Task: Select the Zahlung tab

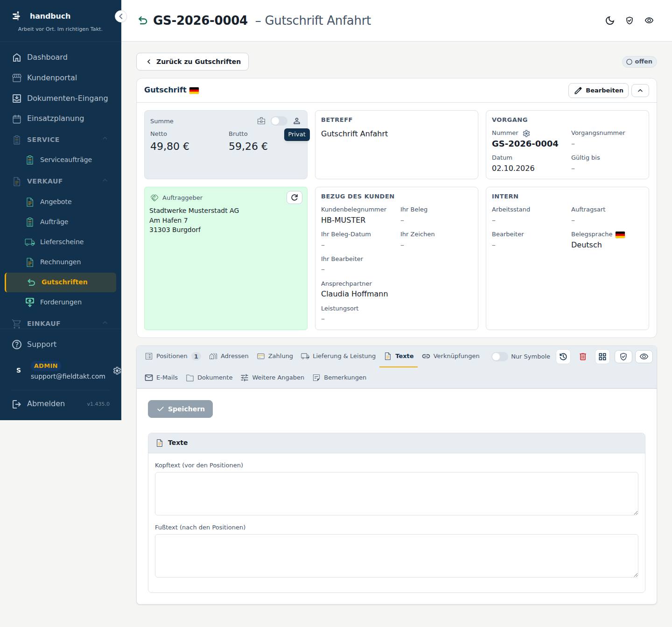Action: 275,356
